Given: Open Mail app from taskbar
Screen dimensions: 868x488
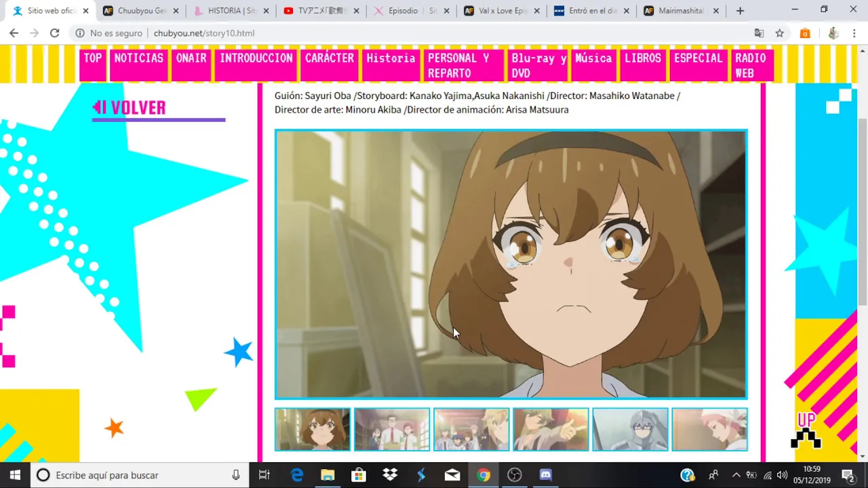Looking at the screenshot, I should tap(452, 475).
